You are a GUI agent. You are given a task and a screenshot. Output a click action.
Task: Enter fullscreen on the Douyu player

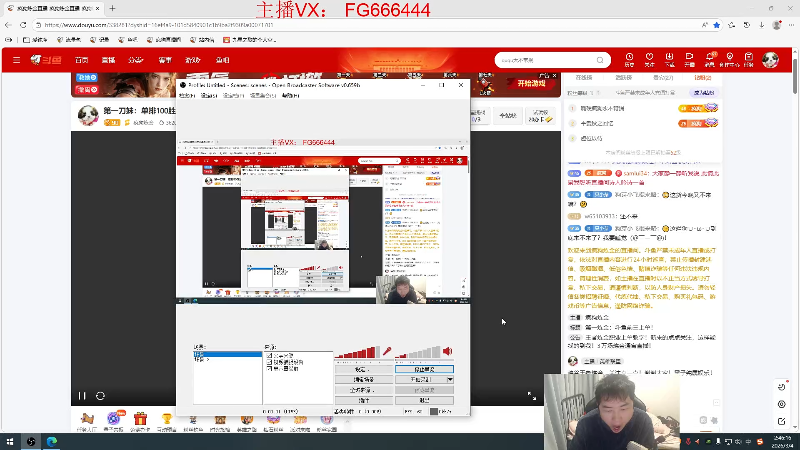pos(532,396)
